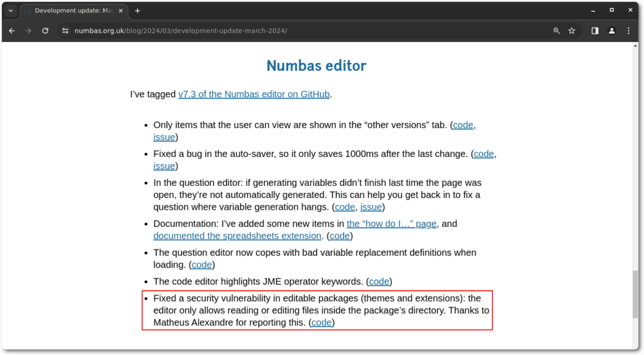644x355 pixels.
Task: Close the Development update tab
Action: [x=121, y=11]
